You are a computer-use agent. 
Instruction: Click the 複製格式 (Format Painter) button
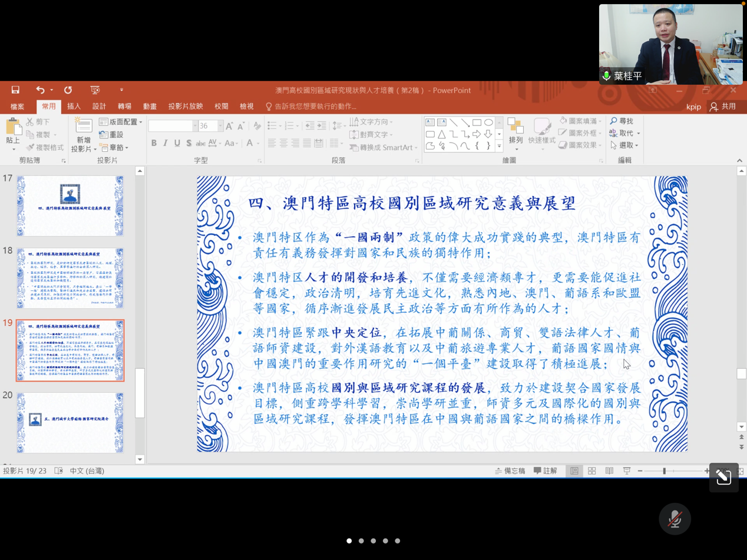[x=45, y=147]
